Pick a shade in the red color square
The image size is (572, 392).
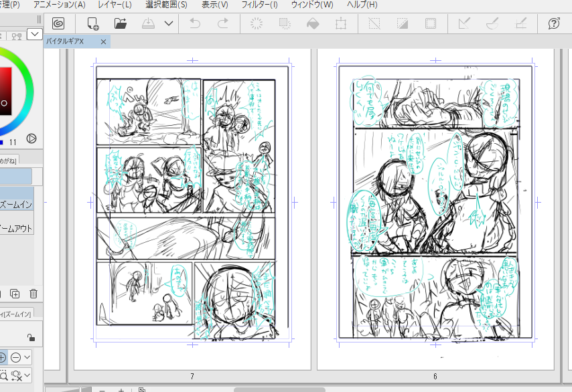(5, 91)
